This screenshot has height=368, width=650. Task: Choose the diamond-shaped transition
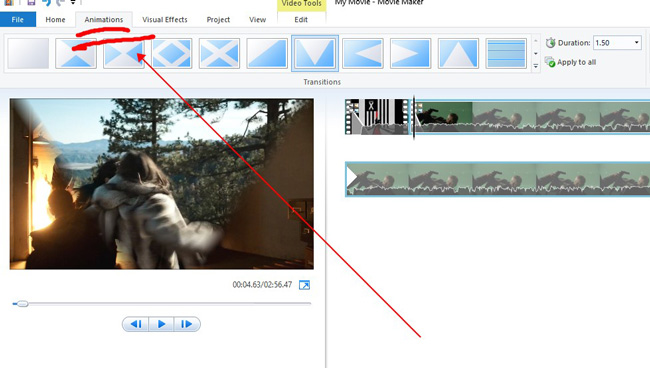(x=172, y=53)
